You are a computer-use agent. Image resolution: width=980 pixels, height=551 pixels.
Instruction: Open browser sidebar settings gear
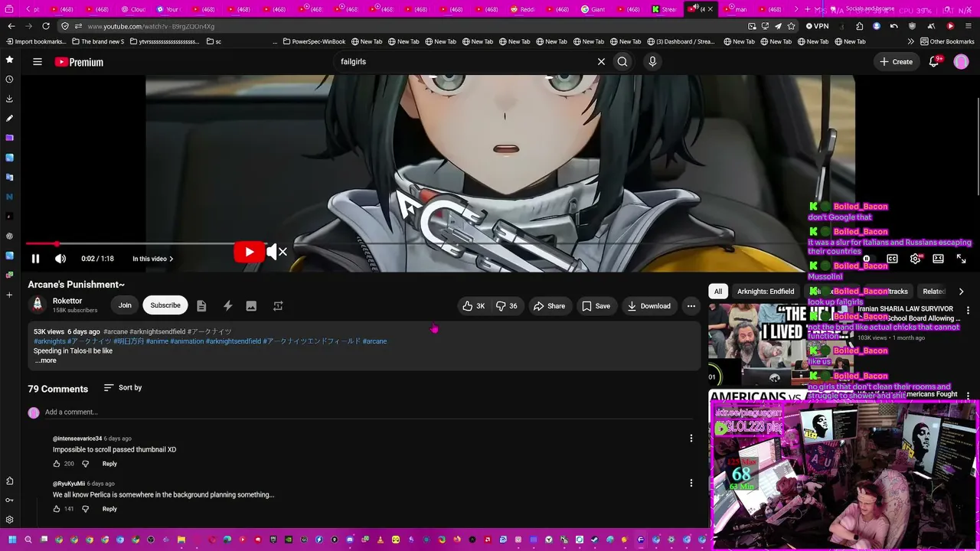[x=9, y=520]
